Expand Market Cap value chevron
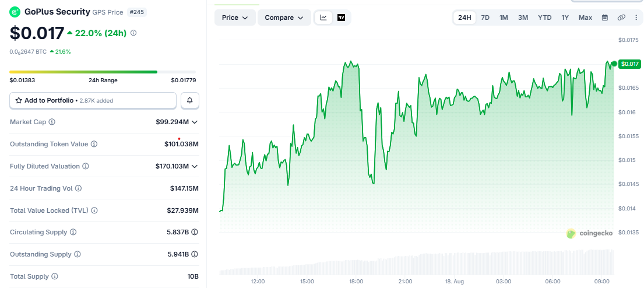This screenshot has width=644, height=288. (x=195, y=122)
